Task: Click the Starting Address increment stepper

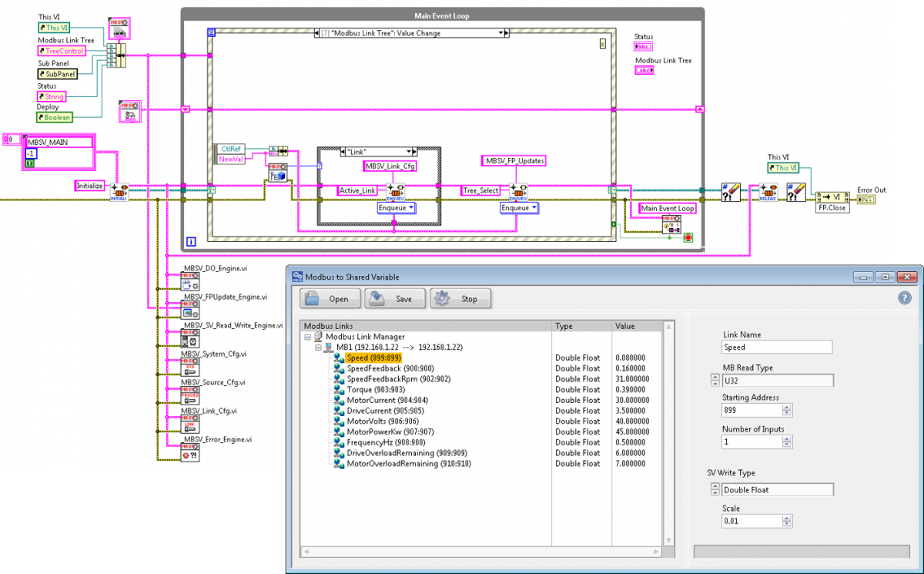Action: [786, 408]
